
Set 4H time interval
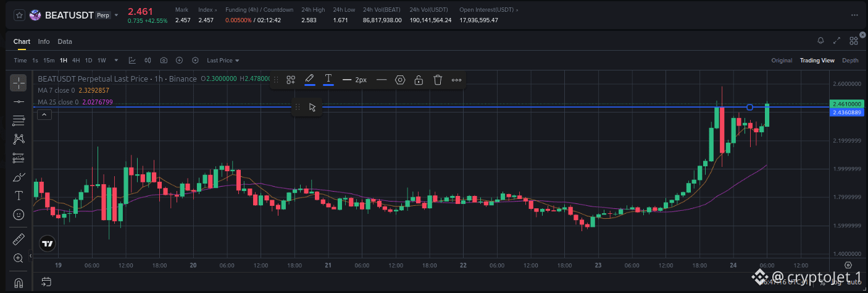pyautogui.click(x=76, y=60)
